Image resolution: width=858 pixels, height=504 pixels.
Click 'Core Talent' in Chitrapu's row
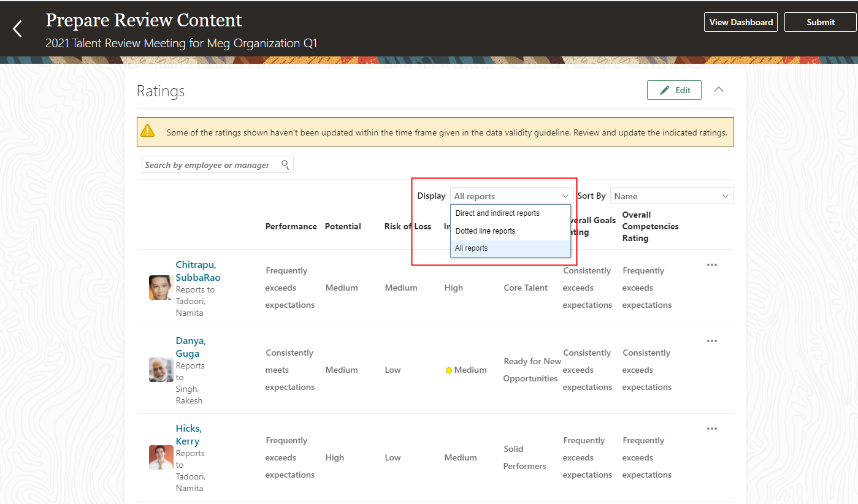tap(526, 288)
